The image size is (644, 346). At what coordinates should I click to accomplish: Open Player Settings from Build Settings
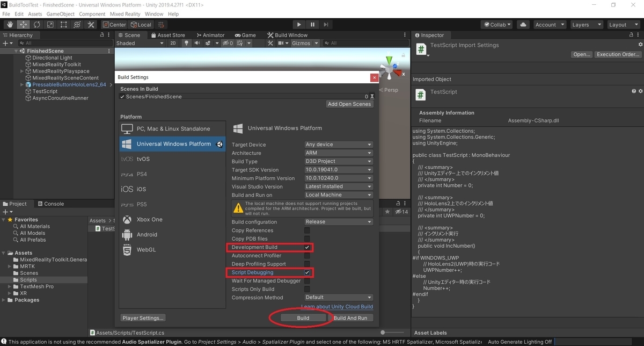143,318
